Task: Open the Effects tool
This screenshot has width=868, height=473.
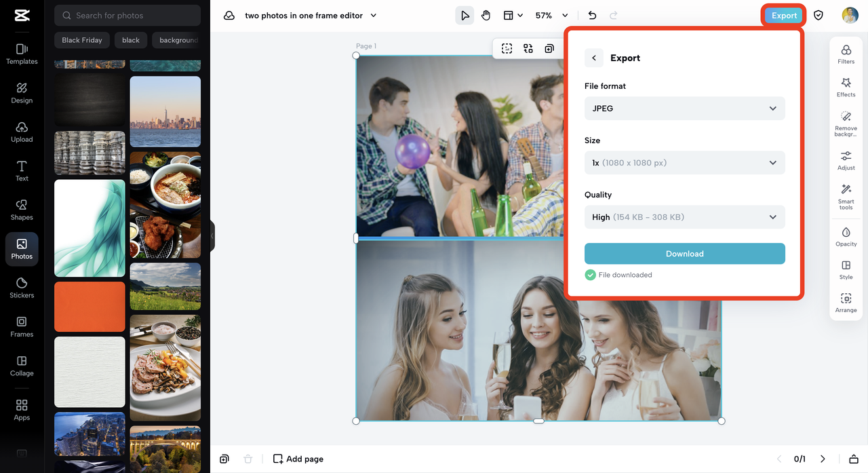Action: [846, 88]
